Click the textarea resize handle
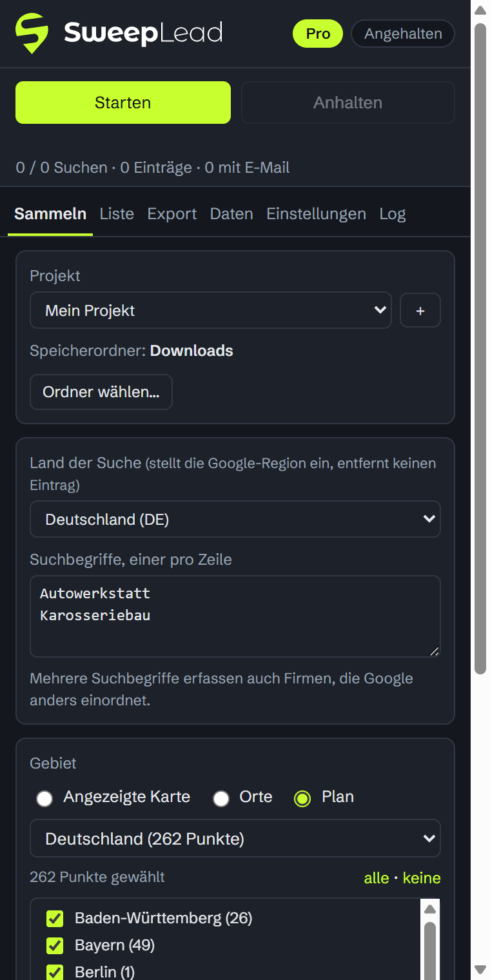Viewport: 490px width, 980px height. (434, 651)
